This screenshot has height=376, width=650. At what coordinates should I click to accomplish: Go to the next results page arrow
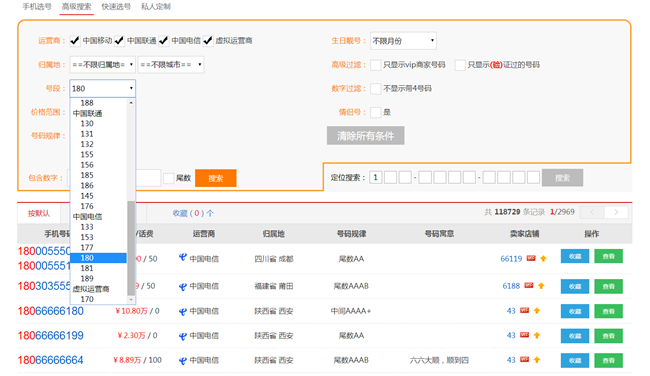(x=616, y=212)
